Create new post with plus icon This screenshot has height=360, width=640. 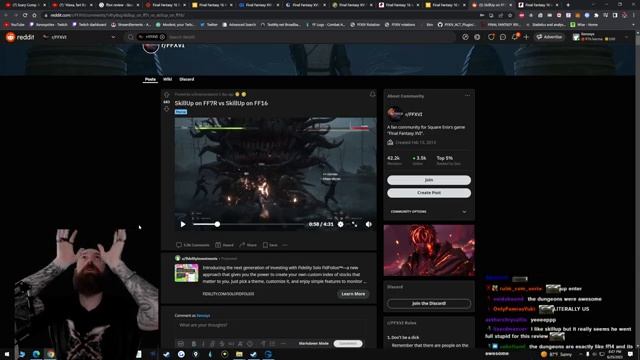click(x=526, y=37)
